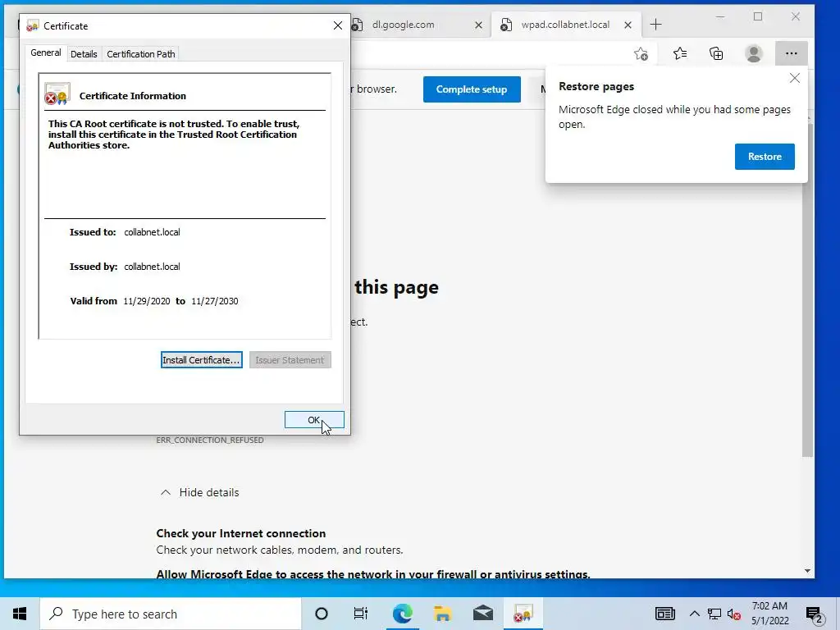Click the untrusted certificate warning icon
840x630 pixels.
coord(57,94)
